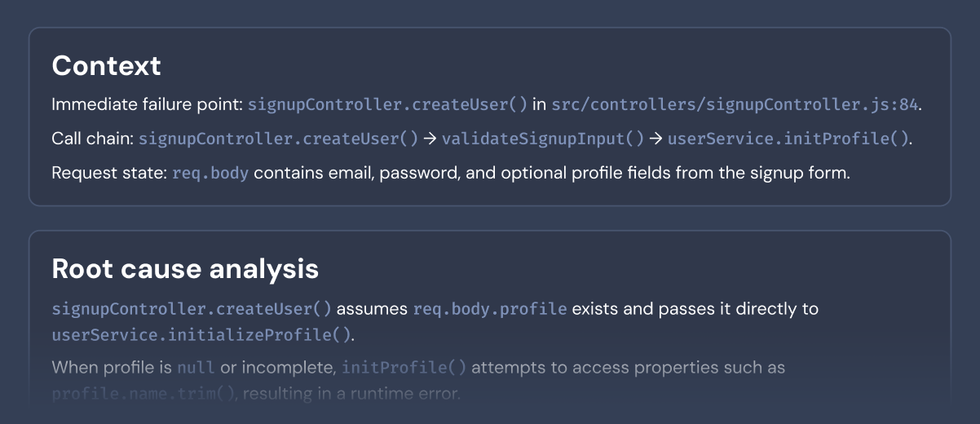Screen dimensions: 980x424
Task: Click the null code keyword
Action: (x=196, y=368)
